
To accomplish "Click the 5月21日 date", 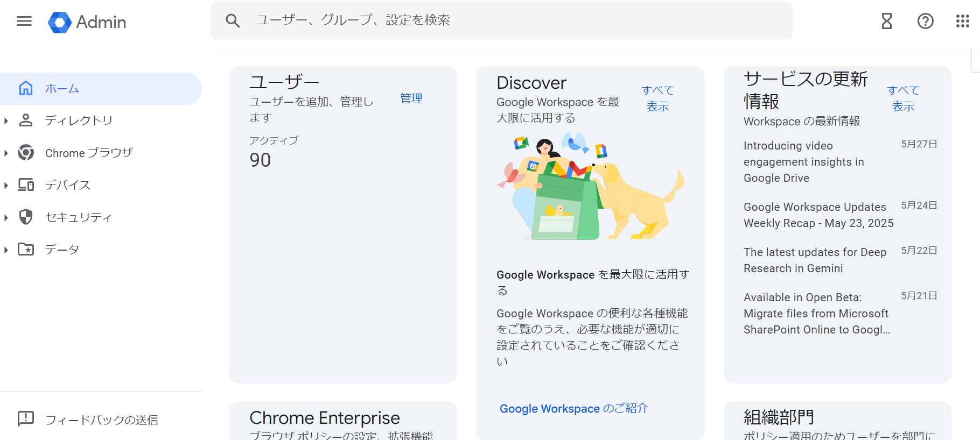I will coord(919,296).
